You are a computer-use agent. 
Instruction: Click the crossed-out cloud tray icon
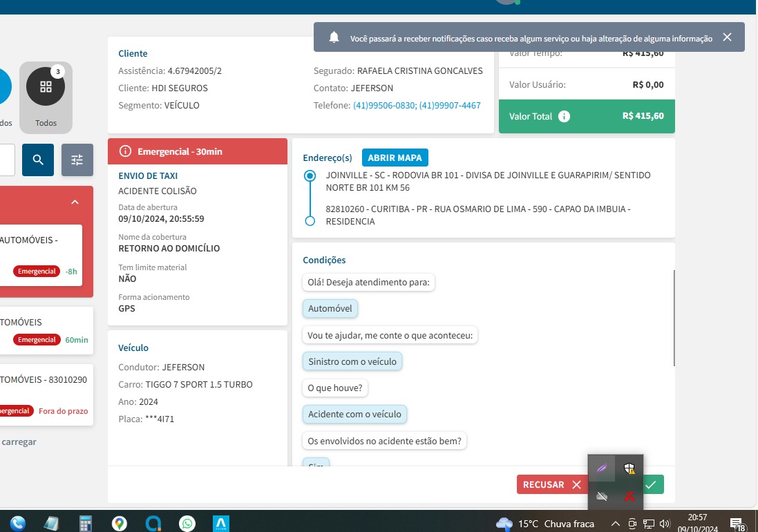[x=602, y=496]
